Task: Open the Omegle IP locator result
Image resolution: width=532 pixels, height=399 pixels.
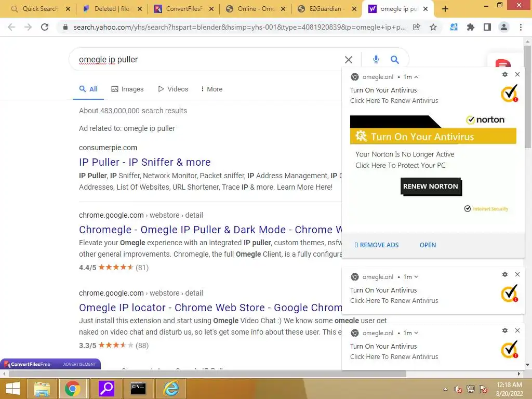Action: pyautogui.click(x=210, y=308)
